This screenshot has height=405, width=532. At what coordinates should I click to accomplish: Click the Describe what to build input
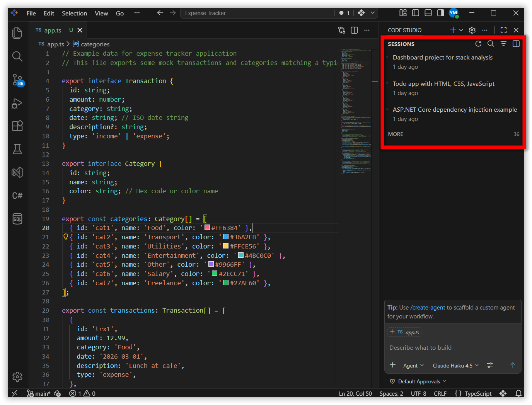coord(453,347)
